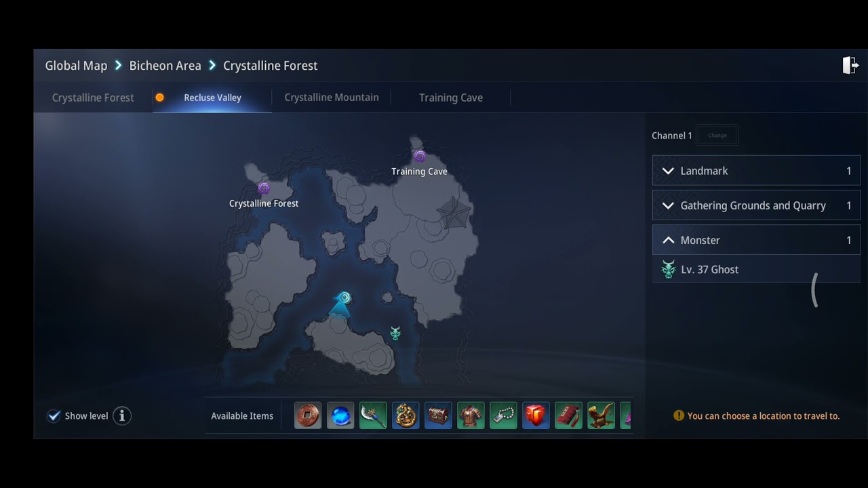The height and width of the screenshot is (488, 868).
Task: Go to Global Map breadcrumb
Action: [x=76, y=66]
